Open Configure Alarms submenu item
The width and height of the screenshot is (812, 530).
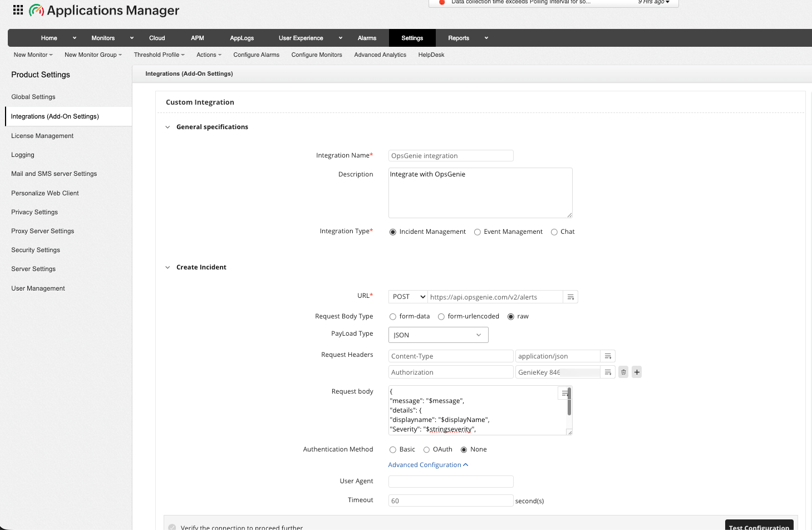257,55
